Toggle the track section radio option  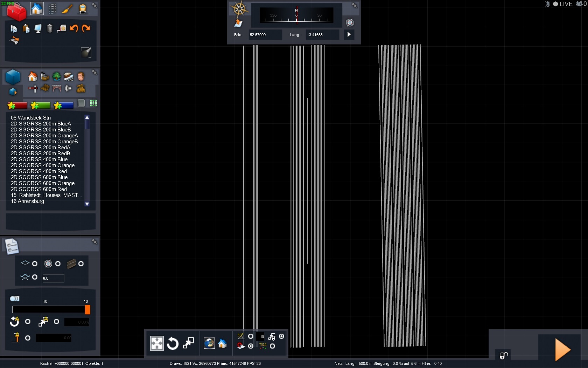pyautogui.click(x=81, y=264)
